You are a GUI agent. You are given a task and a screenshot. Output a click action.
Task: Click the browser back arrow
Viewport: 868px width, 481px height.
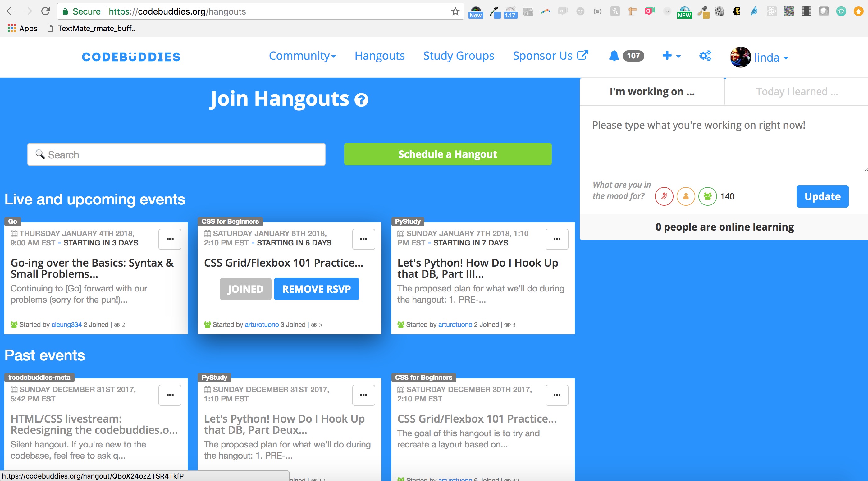tap(11, 11)
